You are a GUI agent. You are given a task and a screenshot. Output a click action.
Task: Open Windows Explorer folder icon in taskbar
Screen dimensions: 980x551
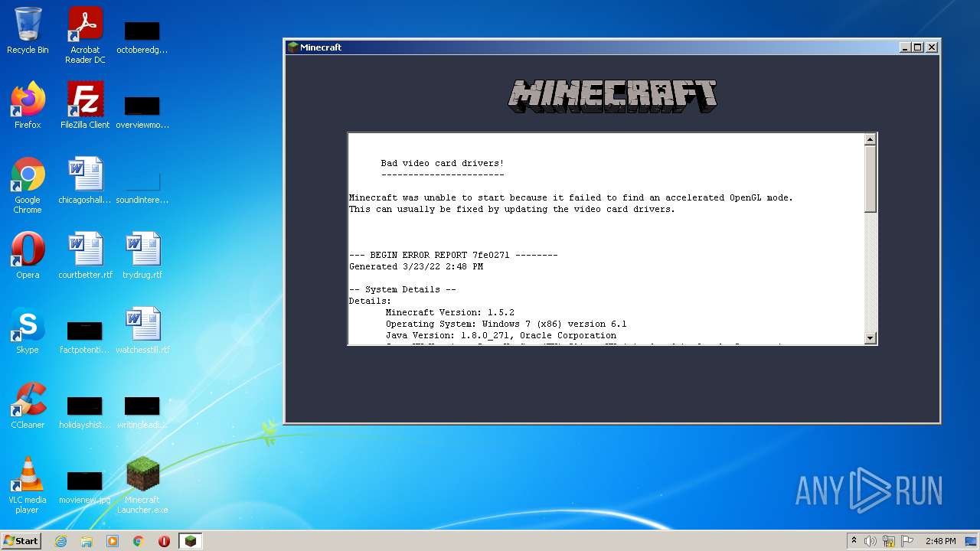[x=87, y=541]
